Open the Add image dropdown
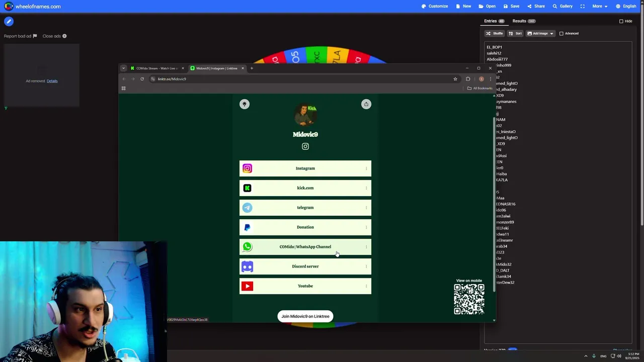Screen dimensions: 644x362 540,33
